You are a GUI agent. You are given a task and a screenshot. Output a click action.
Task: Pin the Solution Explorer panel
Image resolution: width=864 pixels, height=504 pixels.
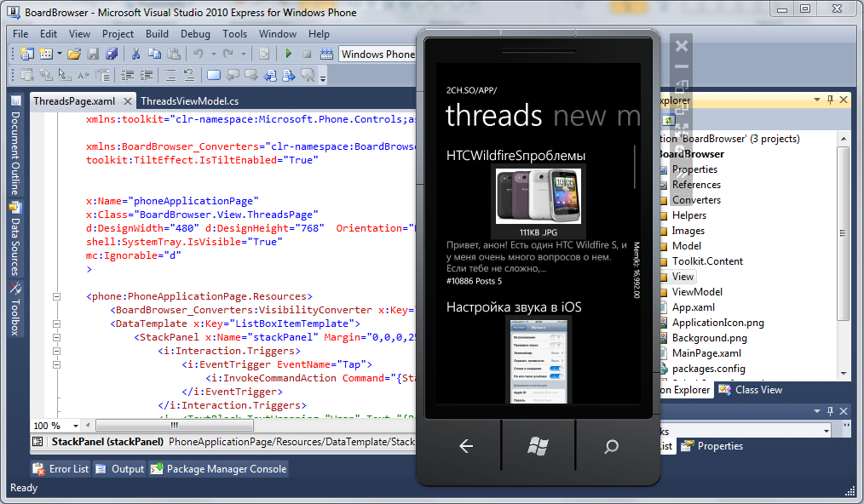[831, 100]
